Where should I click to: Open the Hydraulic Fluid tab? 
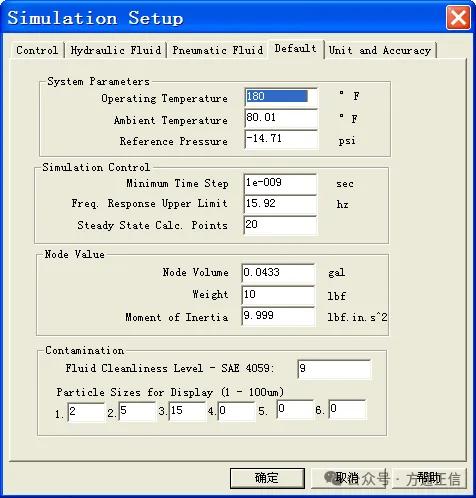tap(116, 50)
